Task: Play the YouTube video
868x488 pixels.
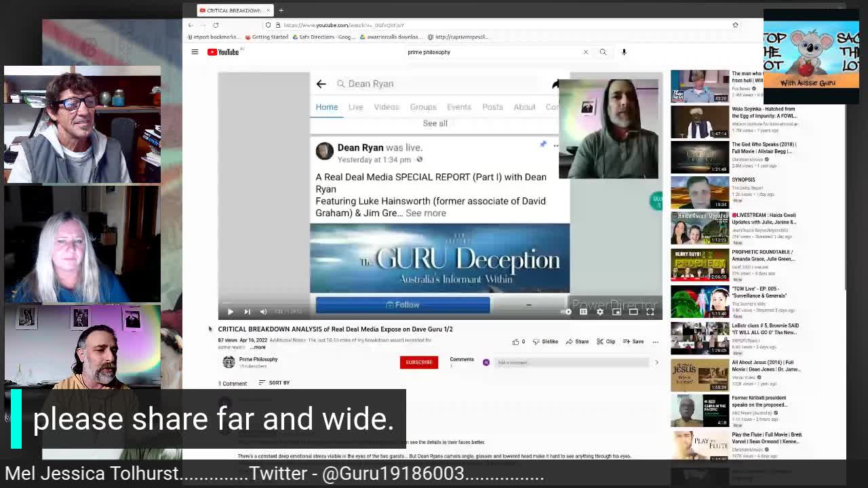Action: pos(230,312)
